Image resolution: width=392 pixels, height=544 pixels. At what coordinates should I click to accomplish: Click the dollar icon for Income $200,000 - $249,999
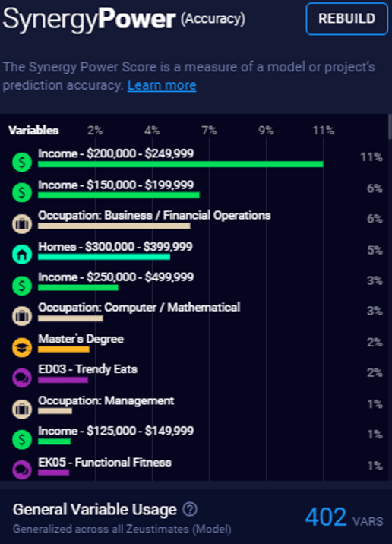(22, 162)
